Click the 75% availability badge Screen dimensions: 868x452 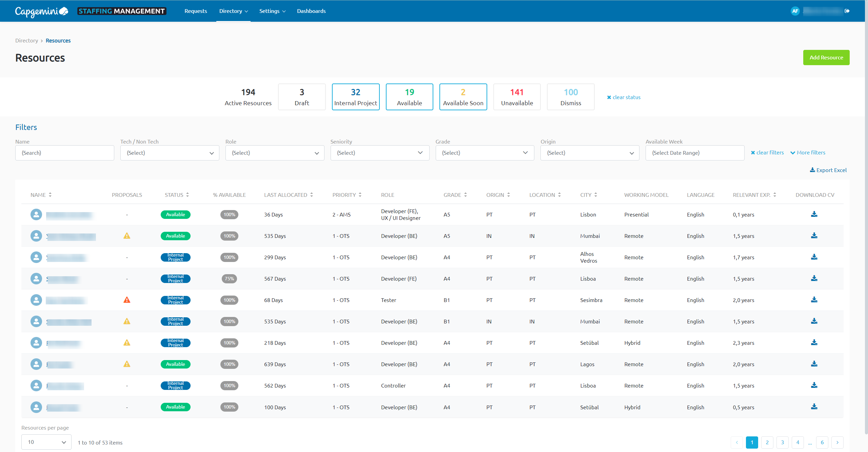coord(229,279)
